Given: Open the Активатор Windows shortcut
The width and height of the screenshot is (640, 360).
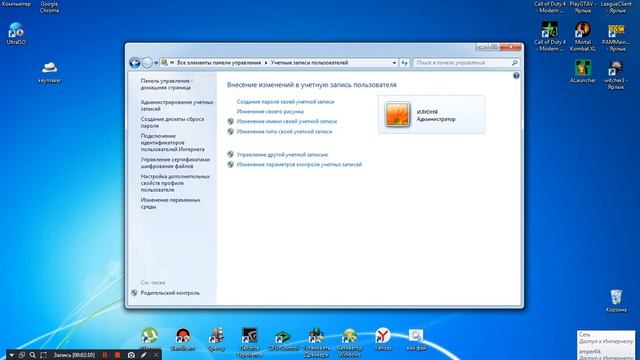Looking at the screenshot, I should click(x=349, y=342).
